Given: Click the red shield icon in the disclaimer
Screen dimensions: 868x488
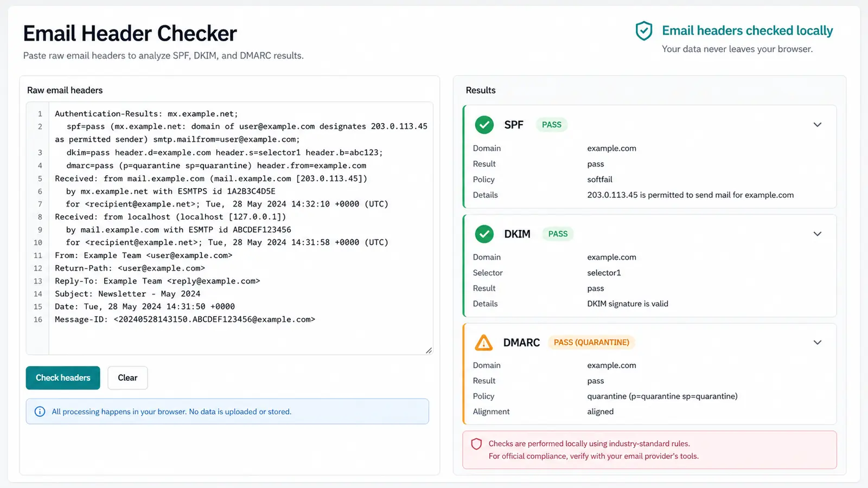Looking at the screenshot, I should pyautogui.click(x=476, y=444).
